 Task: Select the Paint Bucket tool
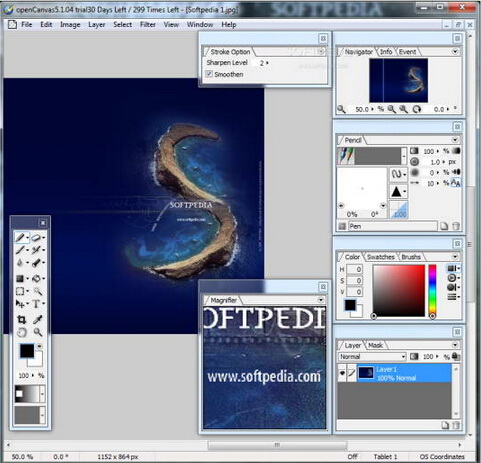[x=36, y=278]
